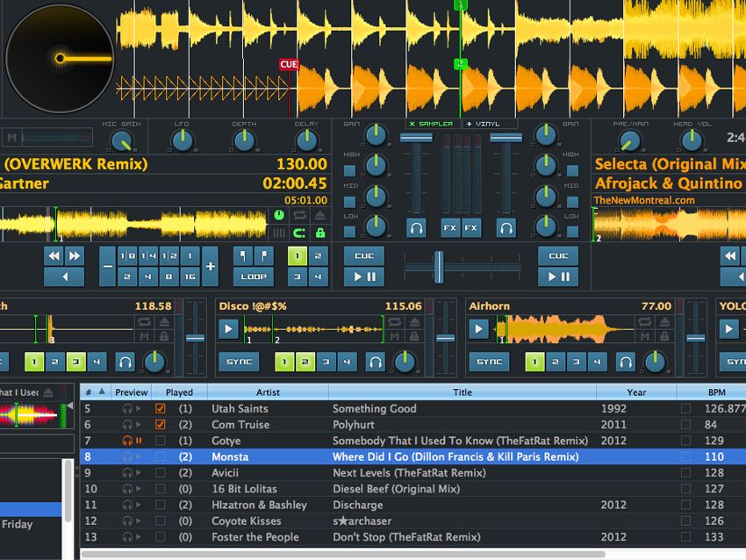
Task: Mute the Disco !@#$% sampler with the M toggle
Action: [x=394, y=337]
